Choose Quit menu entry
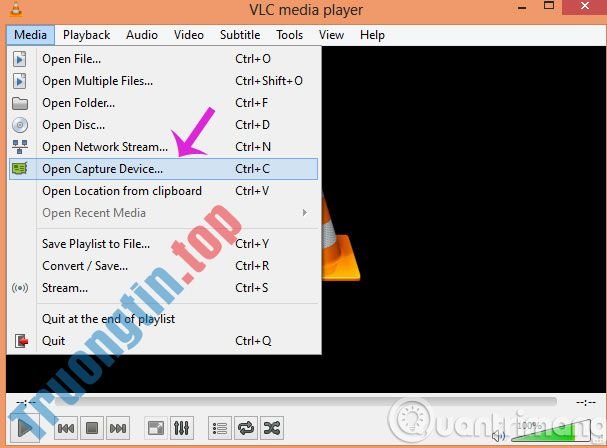The width and height of the screenshot is (607, 448). (x=163, y=341)
